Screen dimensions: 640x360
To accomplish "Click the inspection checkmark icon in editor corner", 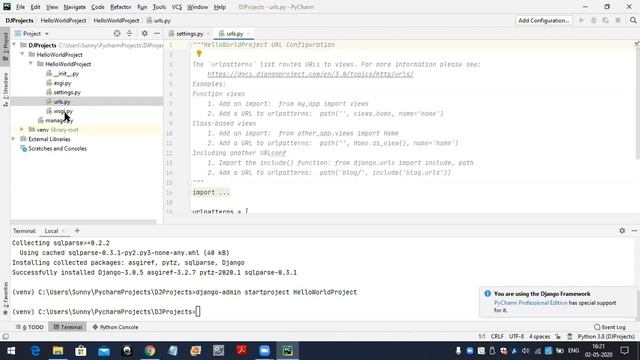I will pyautogui.click(x=636, y=43).
